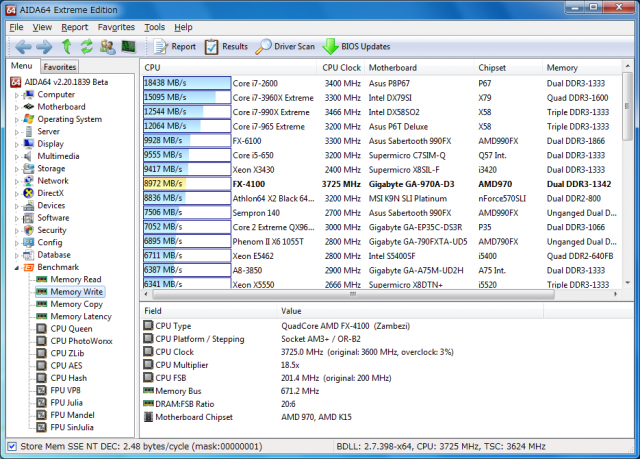Screen dimensions: 640x459
Task: Open the View menu
Action: pos(42,27)
